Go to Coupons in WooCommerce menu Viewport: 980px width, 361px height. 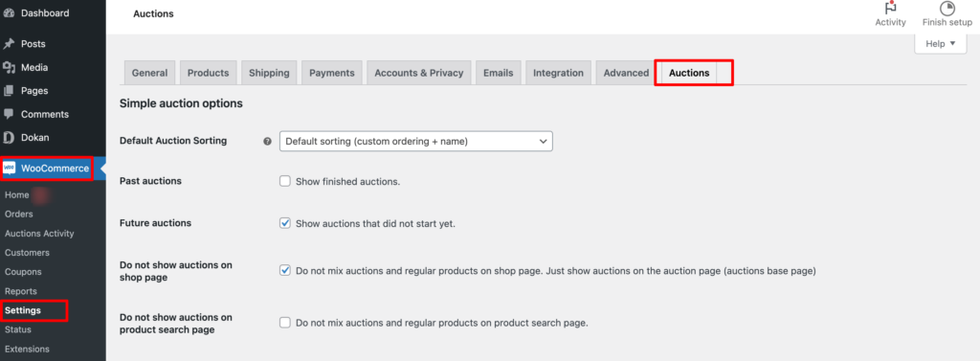click(23, 272)
